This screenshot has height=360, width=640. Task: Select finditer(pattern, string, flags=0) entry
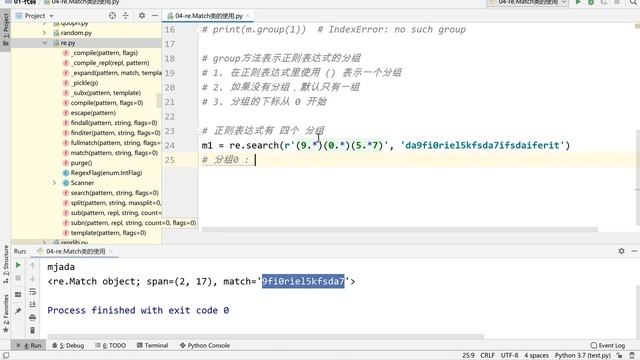pos(112,133)
